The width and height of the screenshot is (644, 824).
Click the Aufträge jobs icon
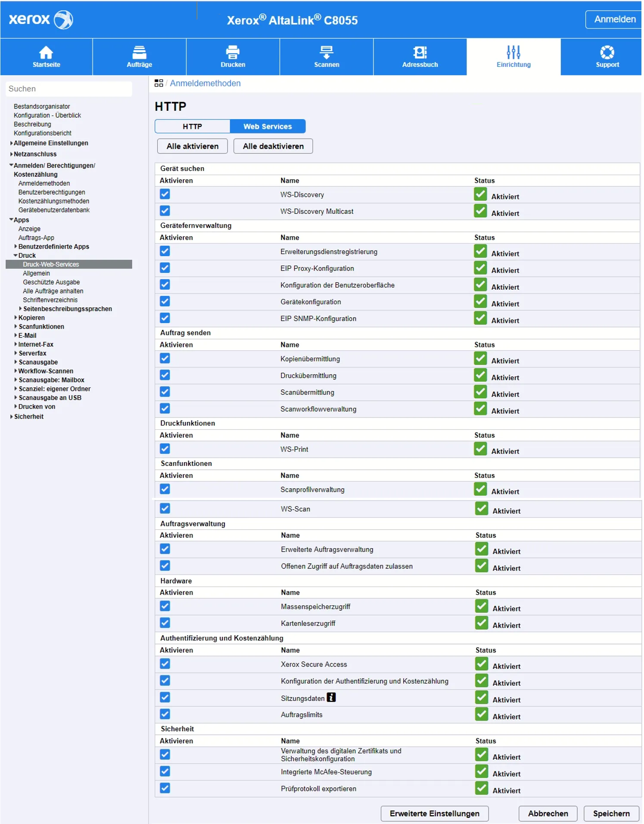click(x=139, y=53)
